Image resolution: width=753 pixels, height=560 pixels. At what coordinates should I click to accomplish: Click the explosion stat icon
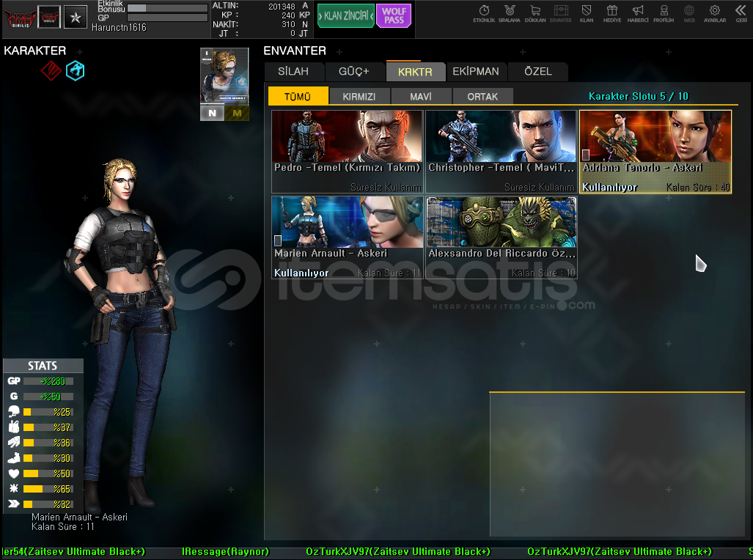click(14, 488)
